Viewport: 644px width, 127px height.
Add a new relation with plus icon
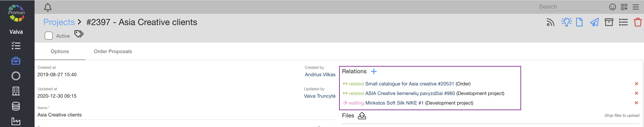[374, 72]
